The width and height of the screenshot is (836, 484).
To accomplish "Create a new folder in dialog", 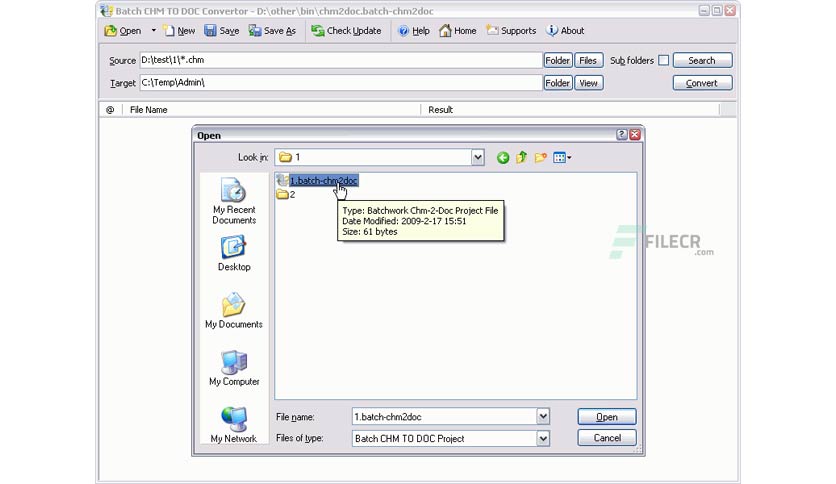I will (541, 157).
